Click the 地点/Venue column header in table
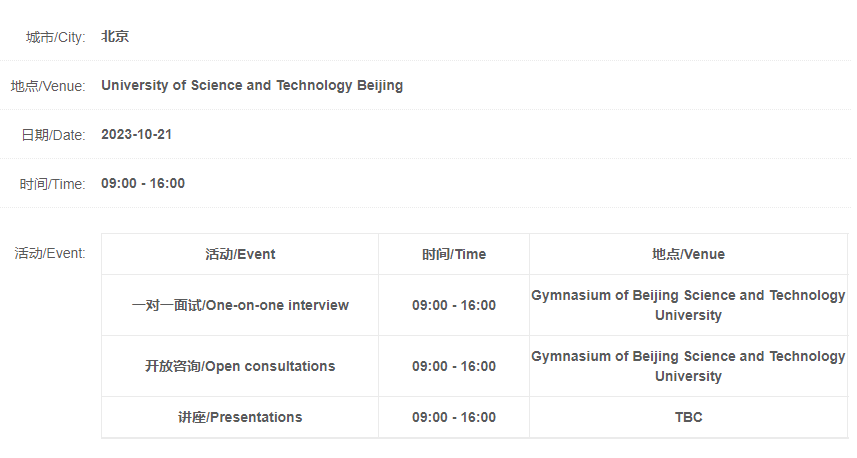 [x=688, y=254]
